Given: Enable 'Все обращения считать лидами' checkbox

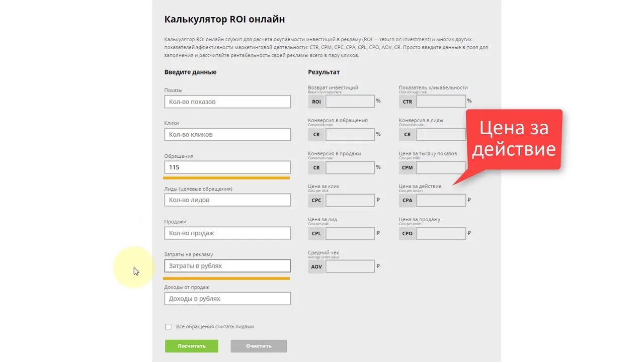Looking at the screenshot, I should pyautogui.click(x=169, y=327).
